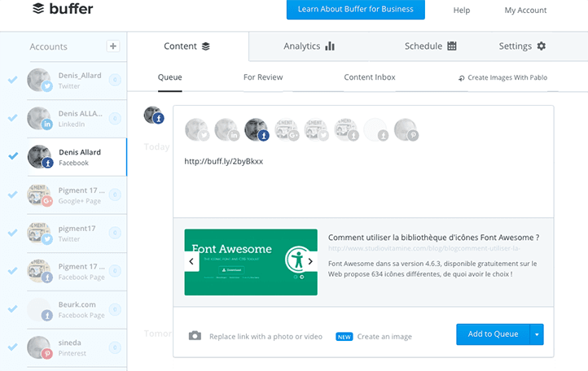
Task: Click the Buffer logo
Action: pyautogui.click(x=63, y=10)
